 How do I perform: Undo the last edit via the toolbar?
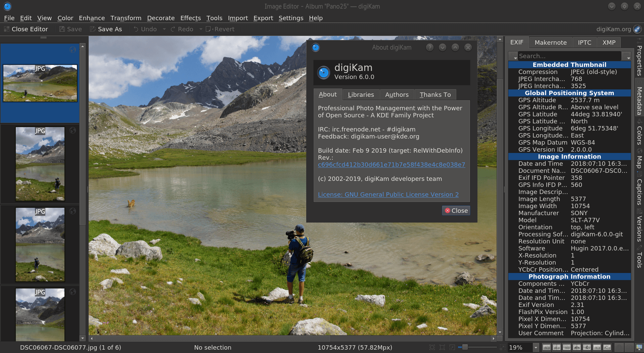click(x=145, y=29)
